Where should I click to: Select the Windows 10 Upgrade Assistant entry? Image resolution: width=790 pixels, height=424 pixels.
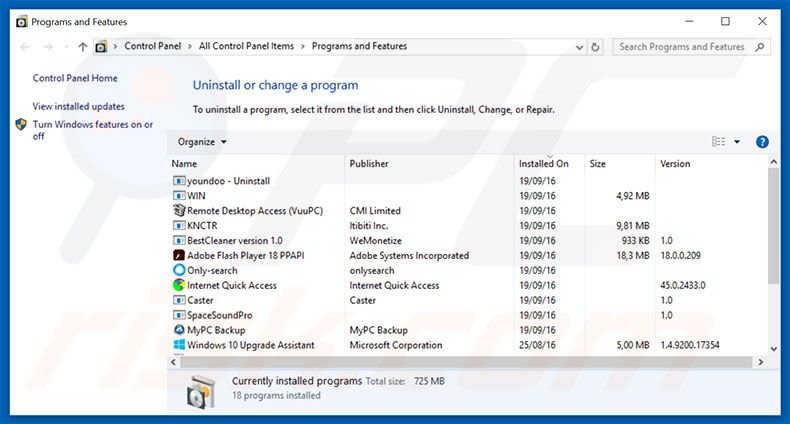click(x=251, y=345)
